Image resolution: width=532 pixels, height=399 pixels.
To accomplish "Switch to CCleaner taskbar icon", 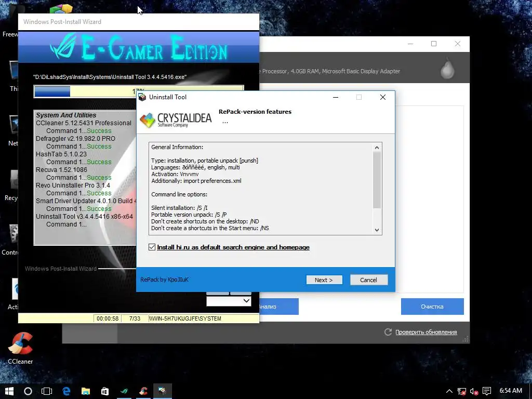I will (x=143, y=391).
